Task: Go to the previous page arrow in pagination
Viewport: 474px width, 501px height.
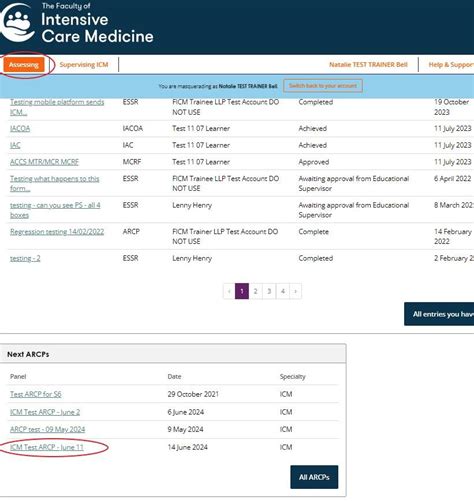Action: [x=229, y=291]
